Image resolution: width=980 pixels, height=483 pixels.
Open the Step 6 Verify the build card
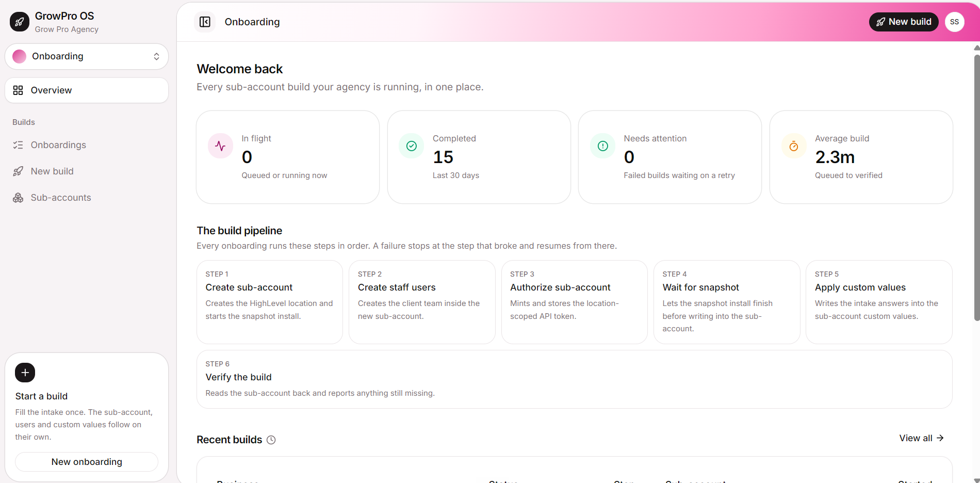575,379
